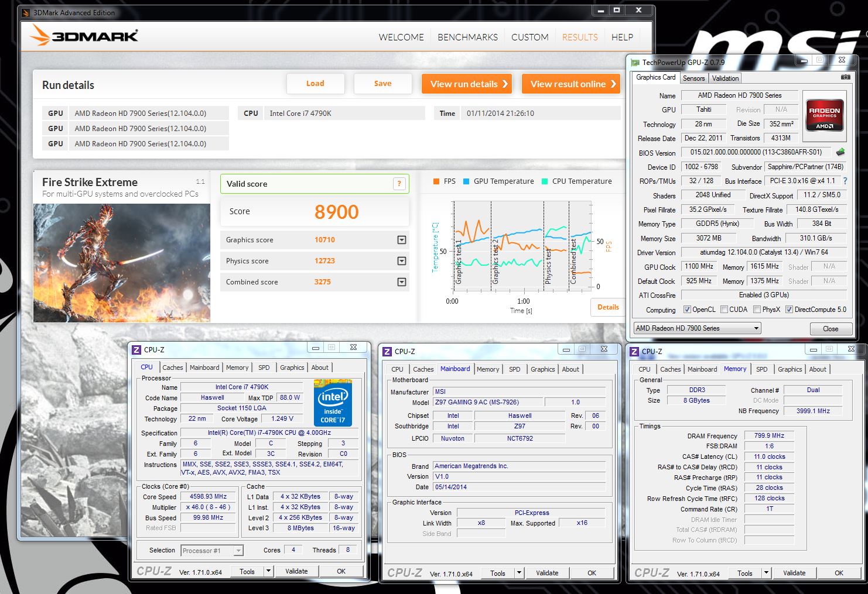Expand the Combined score details
Image resolution: width=868 pixels, height=594 pixels.
[402, 282]
